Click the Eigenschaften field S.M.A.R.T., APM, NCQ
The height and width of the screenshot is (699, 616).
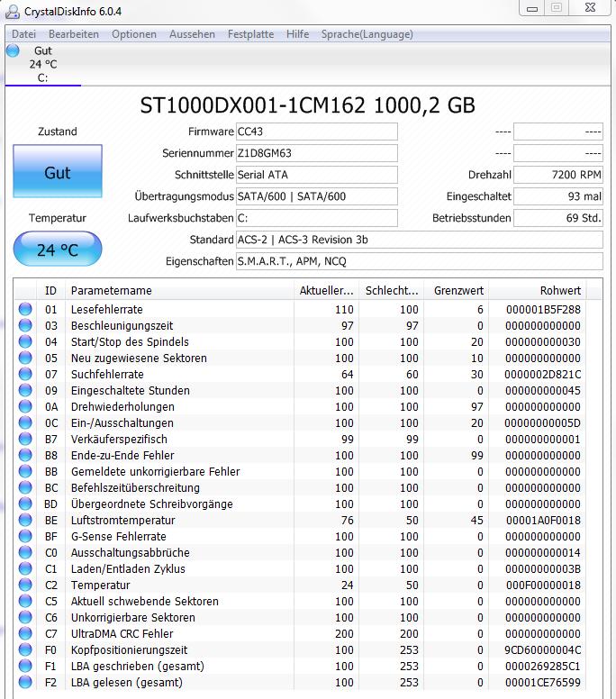coord(420,261)
